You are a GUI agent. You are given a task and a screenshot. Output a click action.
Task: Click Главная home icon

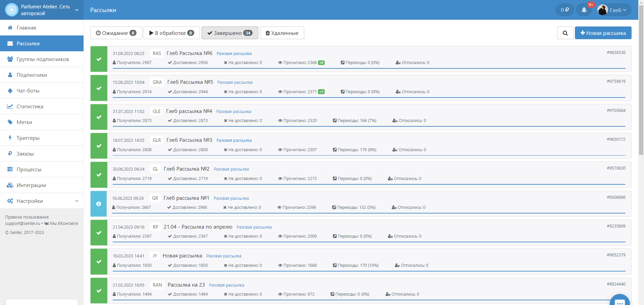[x=10, y=27]
